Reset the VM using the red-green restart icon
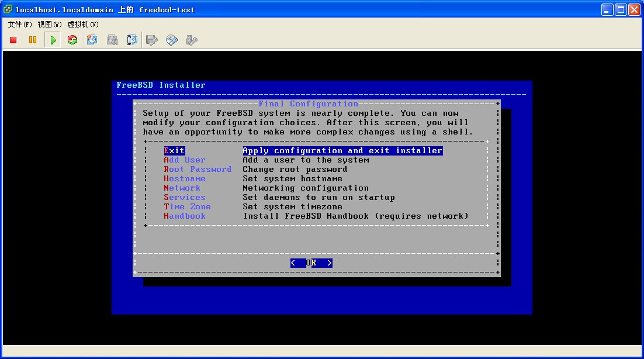Viewport: 644px width, 359px height. [x=72, y=40]
